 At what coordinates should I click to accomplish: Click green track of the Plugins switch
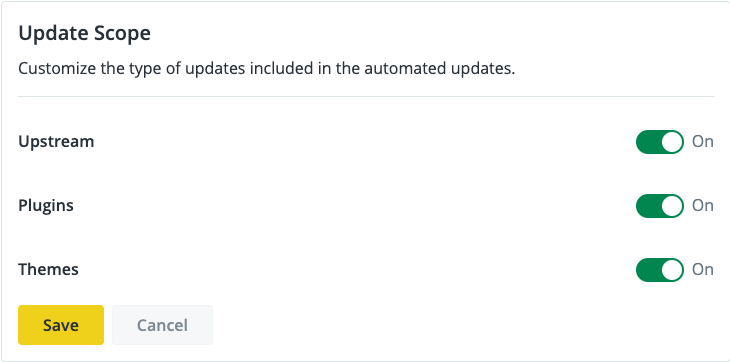(x=649, y=206)
